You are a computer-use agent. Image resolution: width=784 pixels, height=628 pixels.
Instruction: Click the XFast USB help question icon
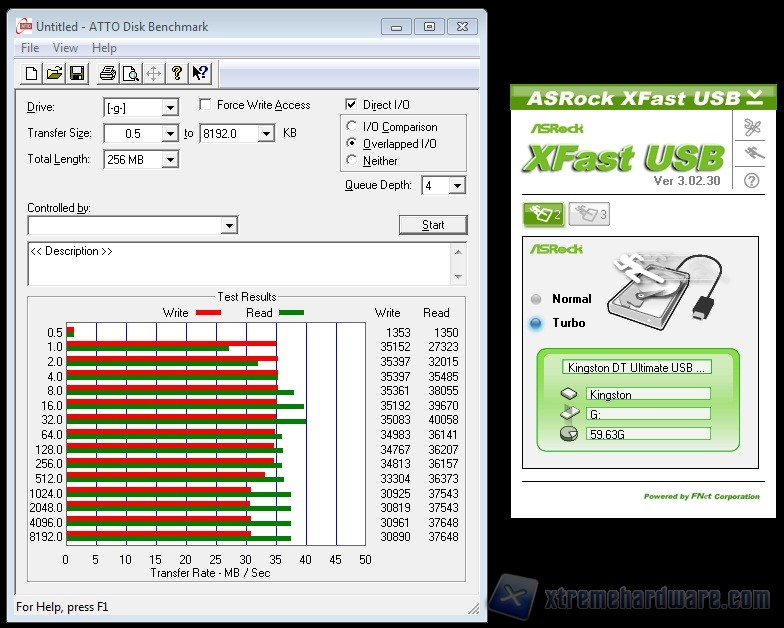click(x=752, y=180)
